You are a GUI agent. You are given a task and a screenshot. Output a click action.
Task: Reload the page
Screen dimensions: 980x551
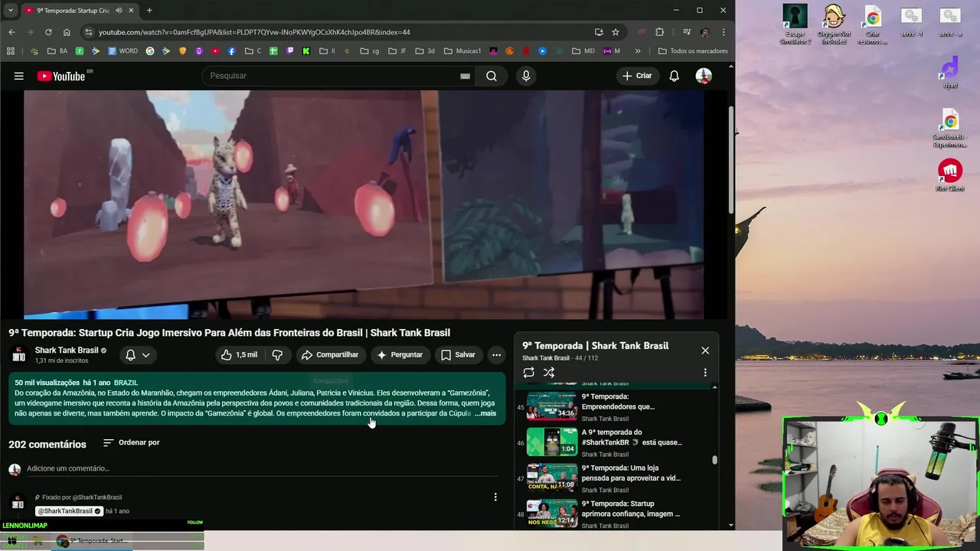pyautogui.click(x=48, y=32)
